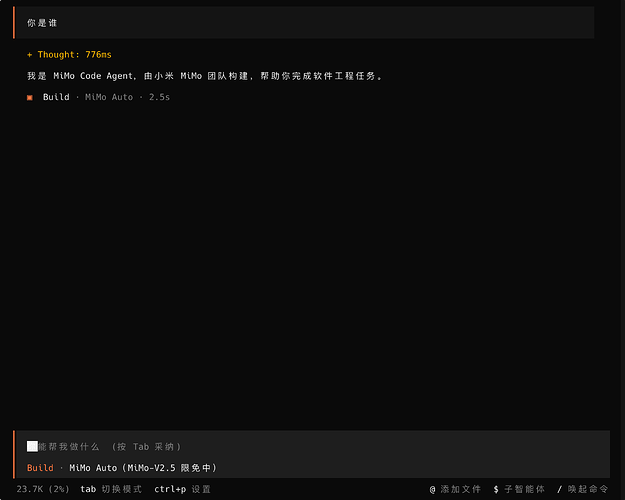The width and height of the screenshot is (625, 500).
Task: Click the $ 子智能体 hint
Action: click(x=519, y=489)
